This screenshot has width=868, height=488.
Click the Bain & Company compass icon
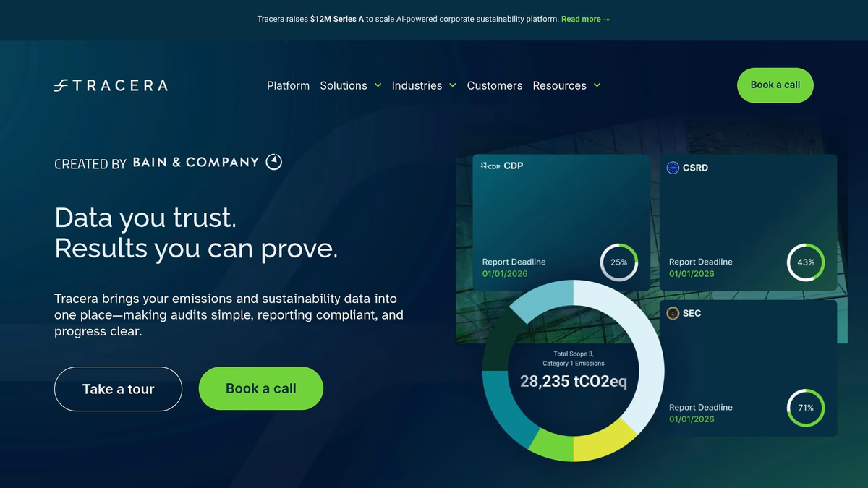274,162
